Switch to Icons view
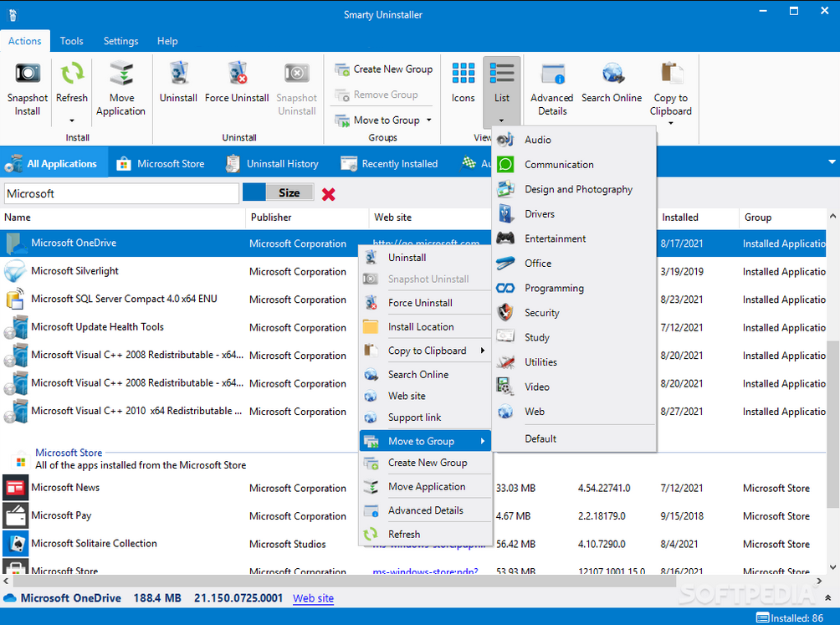 tap(463, 83)
